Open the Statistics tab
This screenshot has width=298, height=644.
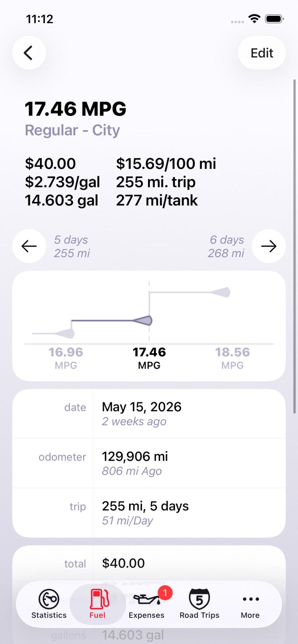(49, 604)
